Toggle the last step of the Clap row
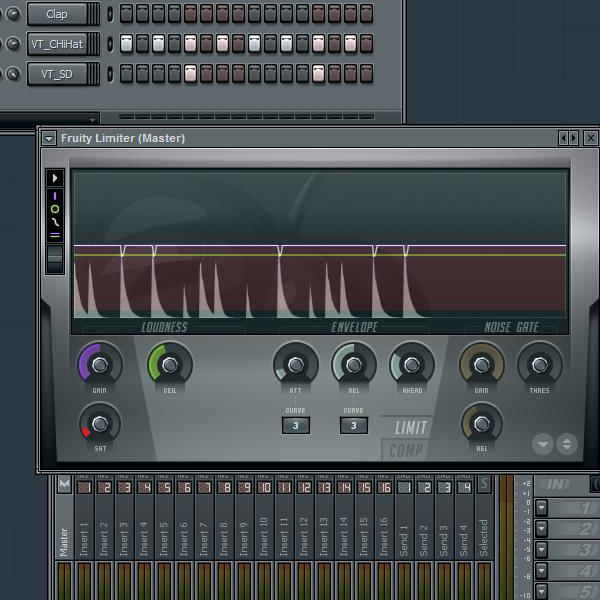 point(367,14)
